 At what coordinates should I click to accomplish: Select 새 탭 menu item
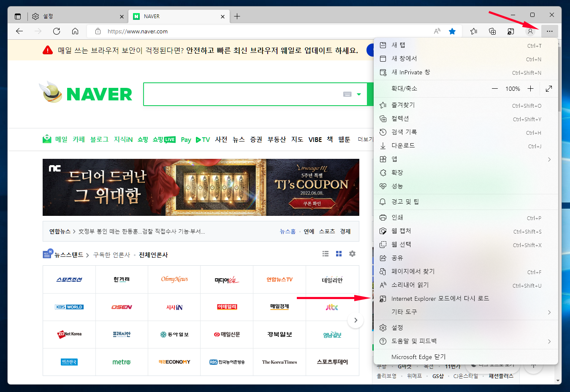coord(466,45)
